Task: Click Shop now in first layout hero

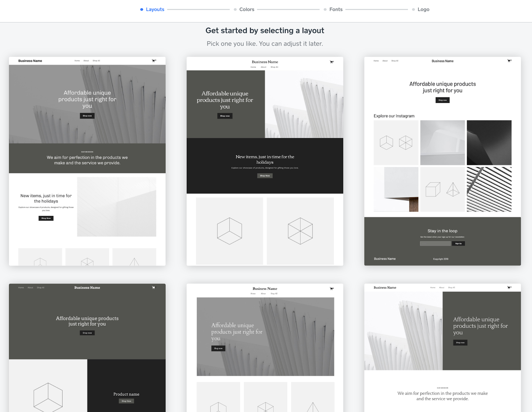Action: point(87,115)
